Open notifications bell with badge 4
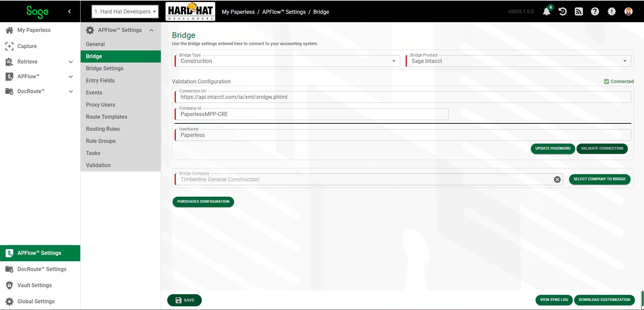Image resolution: width=644 pixels, height=310 pixels. tap(547, 11)
